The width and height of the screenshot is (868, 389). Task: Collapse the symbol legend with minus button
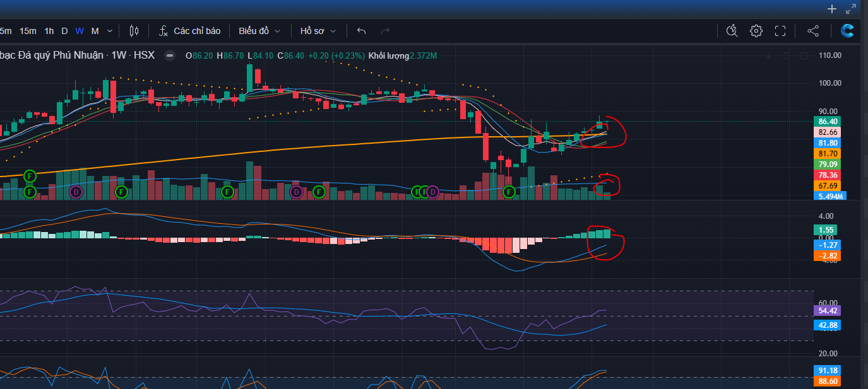(x=170, y=55)
